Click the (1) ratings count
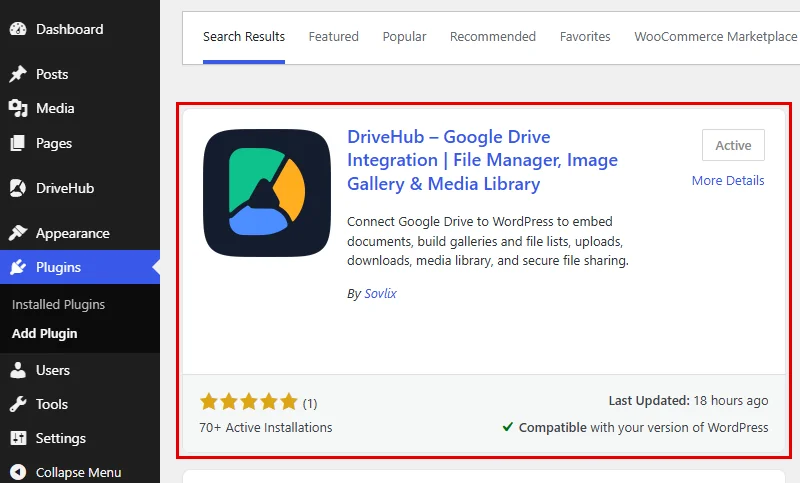This screenshot has width=800, height=483. [310, 404]
